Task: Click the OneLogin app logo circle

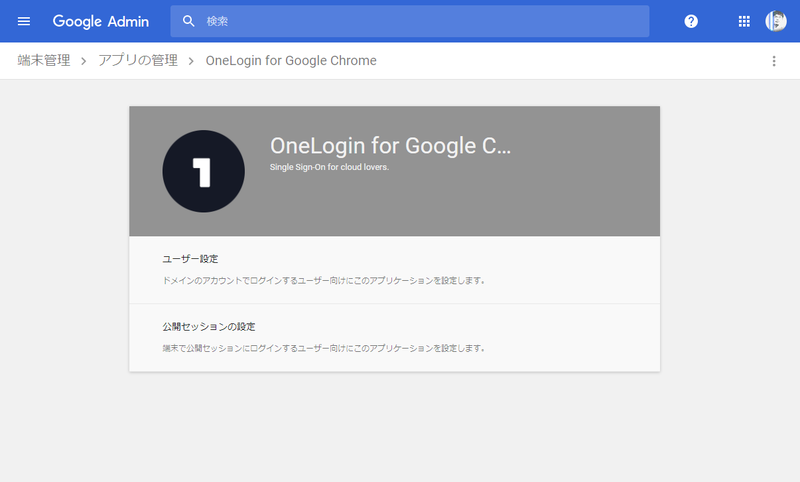Action: [x=204, y=171]
